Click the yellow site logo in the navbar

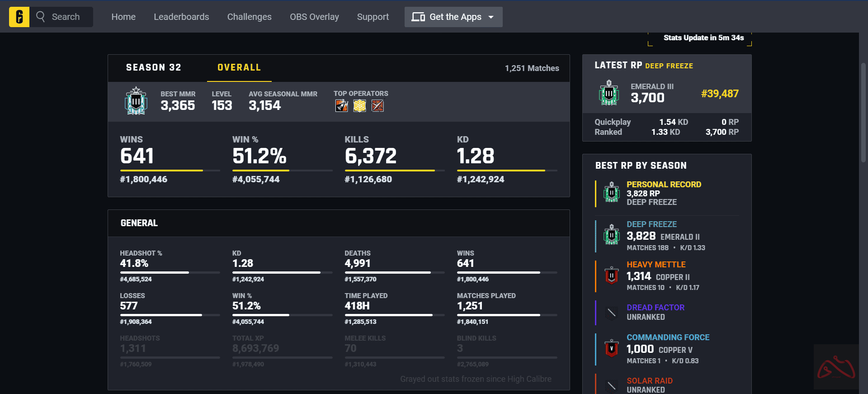(x=19, y=17)
